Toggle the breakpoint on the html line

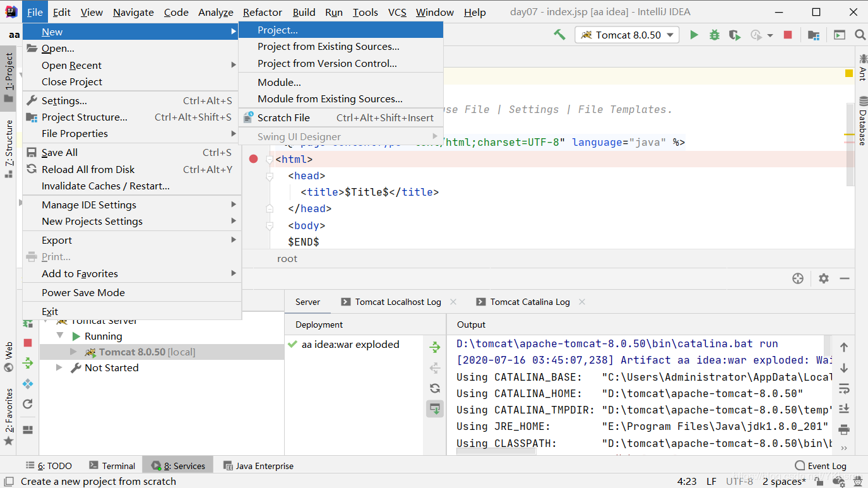(x=253, y=159)
